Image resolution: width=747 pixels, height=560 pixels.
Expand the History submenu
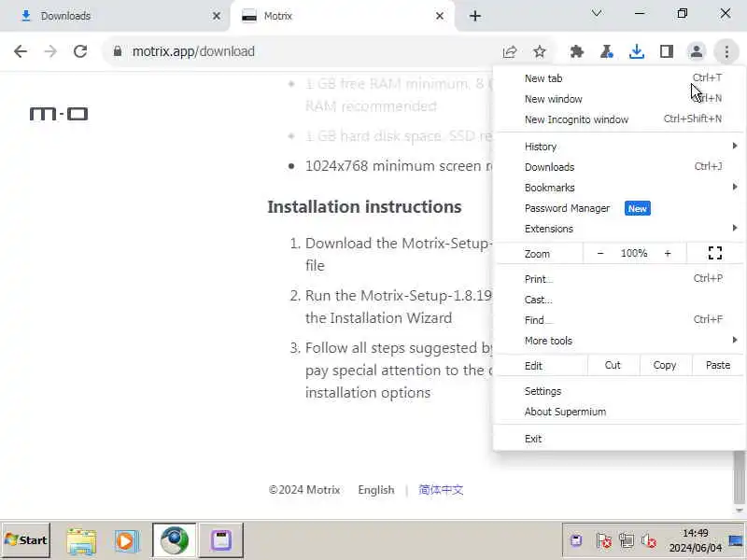619,147
